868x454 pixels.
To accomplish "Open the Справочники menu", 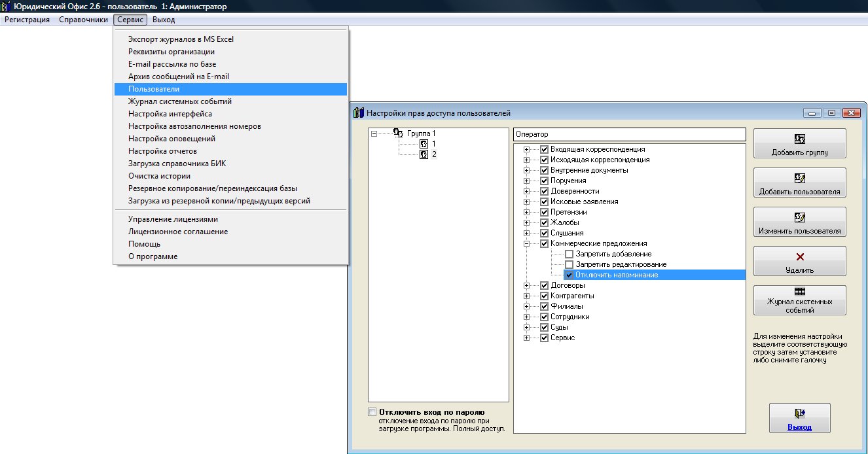I will 83,20.
